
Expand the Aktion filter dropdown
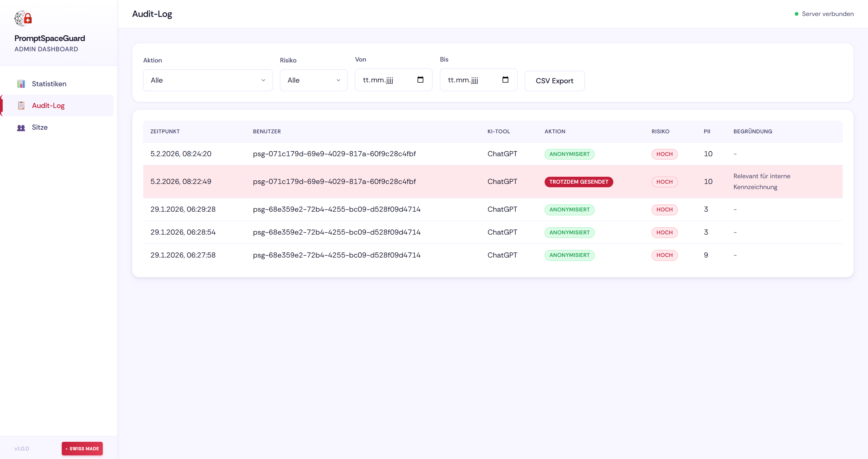coord(208,80)
